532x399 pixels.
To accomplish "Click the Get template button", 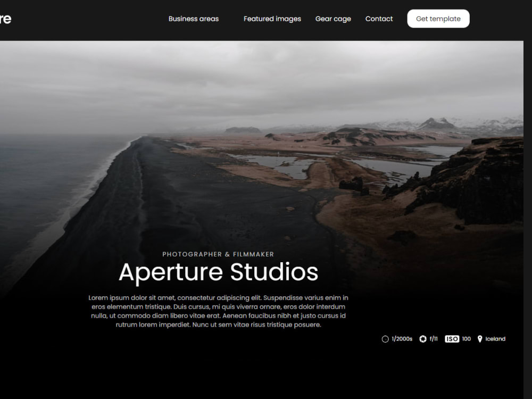I will [438, 19].
